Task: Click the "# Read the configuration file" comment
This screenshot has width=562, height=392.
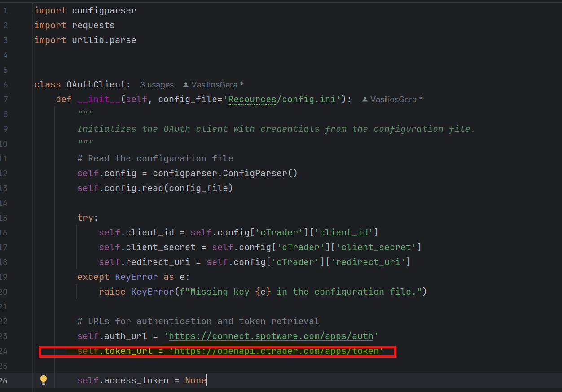Action: (x=155, y=158)
